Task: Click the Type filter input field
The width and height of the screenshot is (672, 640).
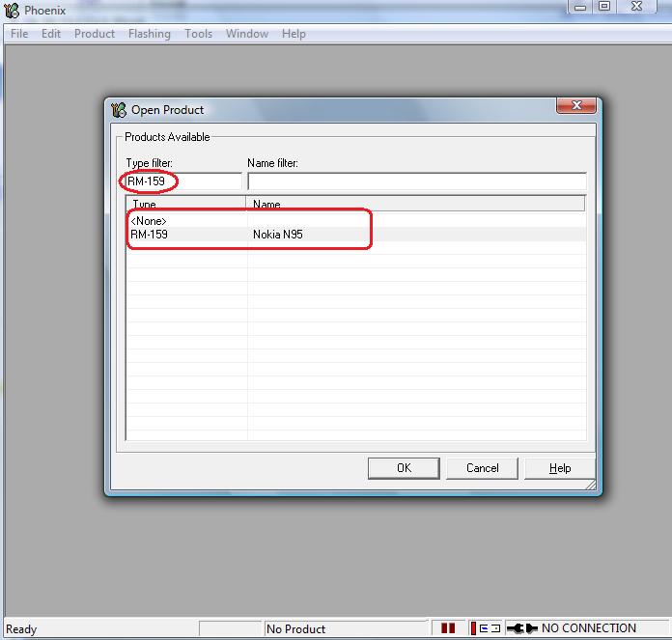Action: pyautogui.click(x=183, y=181)
